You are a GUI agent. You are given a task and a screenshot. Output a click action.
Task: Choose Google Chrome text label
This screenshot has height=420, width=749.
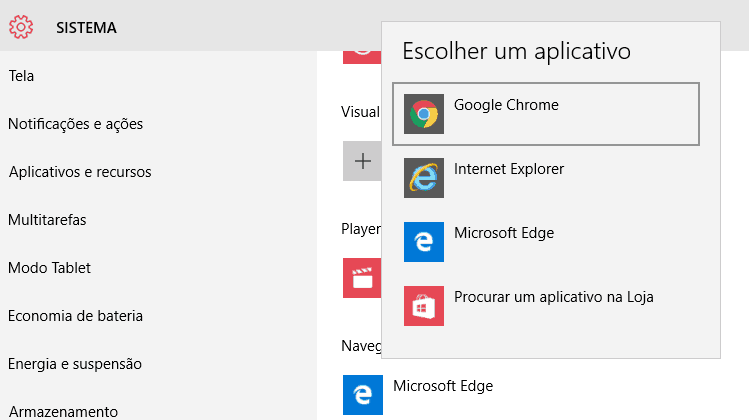click(506, 105)
